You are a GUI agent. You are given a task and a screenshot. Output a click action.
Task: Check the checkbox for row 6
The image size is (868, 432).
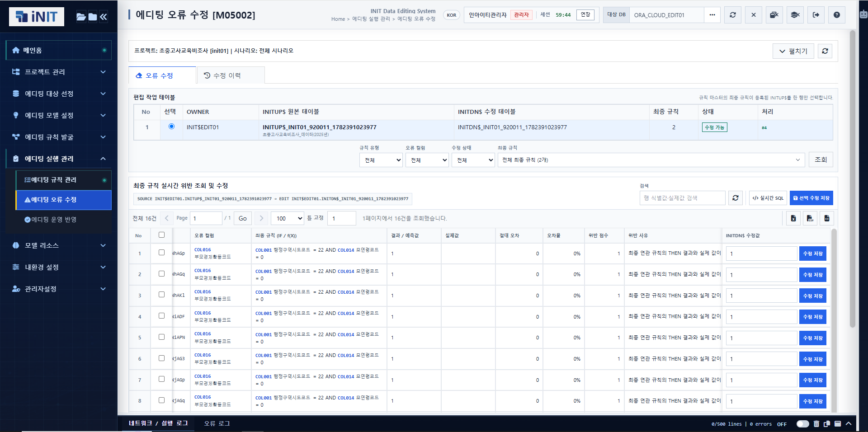(161, 358)
